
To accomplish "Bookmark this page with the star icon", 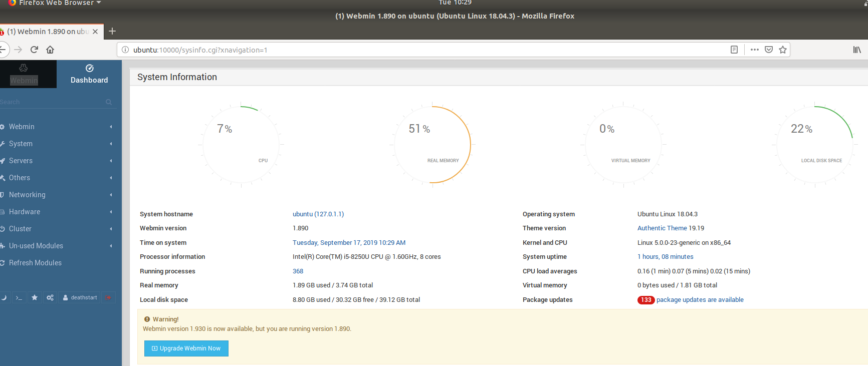I will [x=783, y=50].
